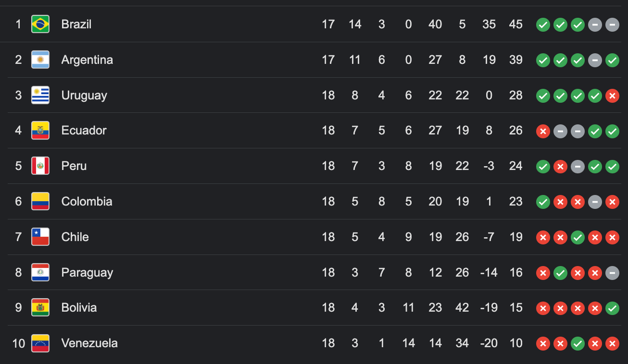This screenshot has height=364, width=628.
Task: Click the Colombia flag icon
Action: tap(40, 201)
